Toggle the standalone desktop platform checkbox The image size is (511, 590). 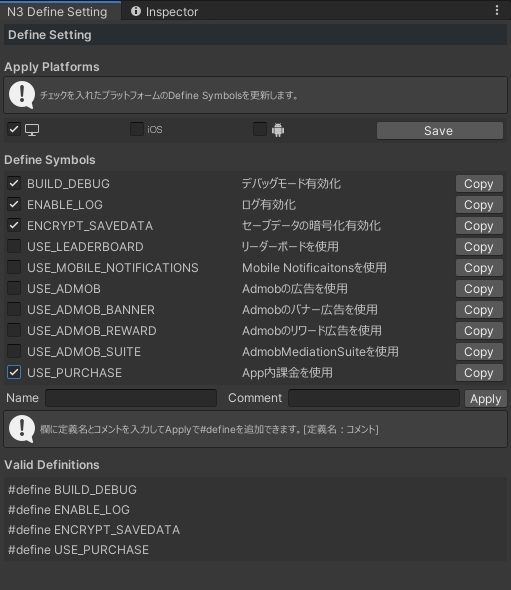[14, 129]
